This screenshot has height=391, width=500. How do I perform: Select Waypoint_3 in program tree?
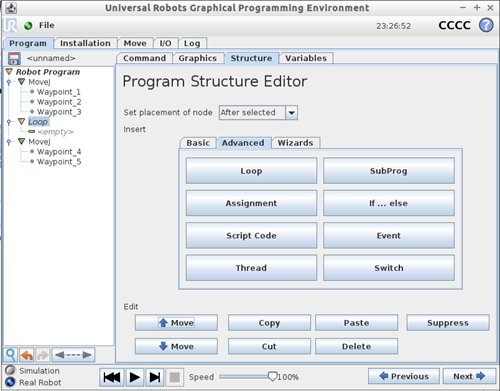pos(59,112)
